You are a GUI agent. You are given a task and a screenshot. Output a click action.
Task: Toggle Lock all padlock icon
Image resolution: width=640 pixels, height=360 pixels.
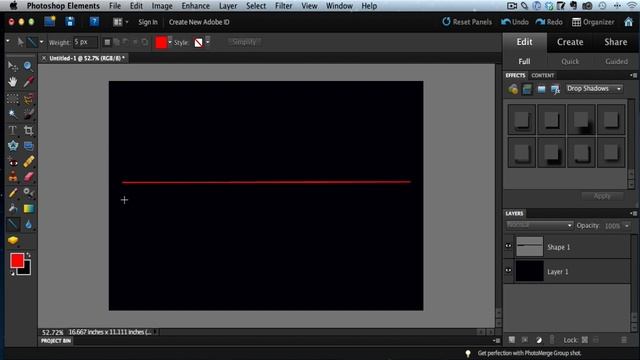click(596, 340)
